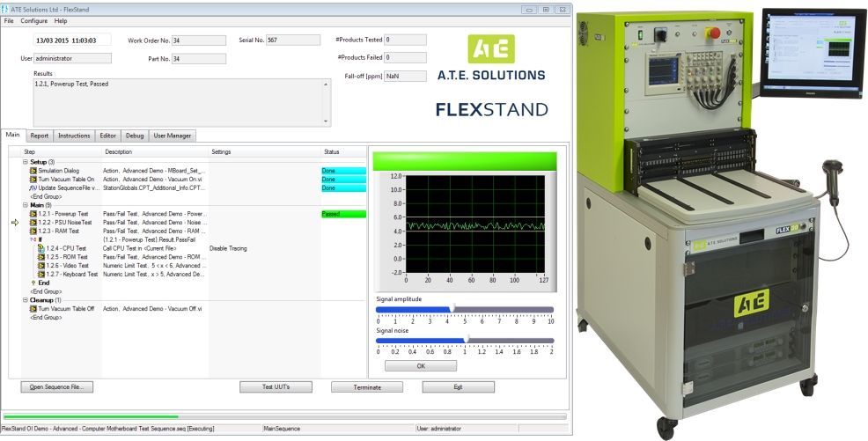Click the Signal amplitude slider handle
This screenshot has height=441, width=868.
coord(452,308)
